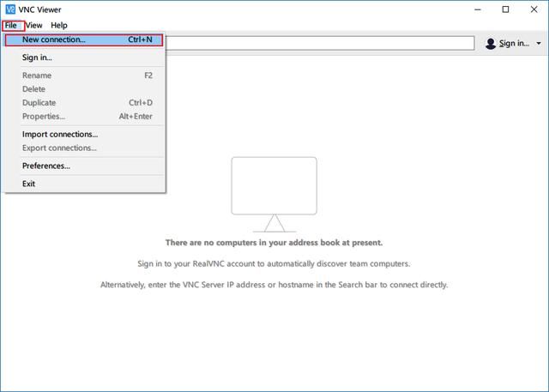Click the VNC Server address search bar
This screenshot has width=549, height=392.
coord(320,43)
